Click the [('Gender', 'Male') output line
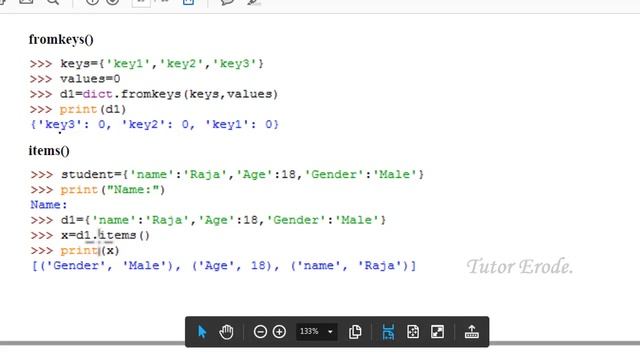This screenshot has width=640, height=360. [x=224, y=266]
